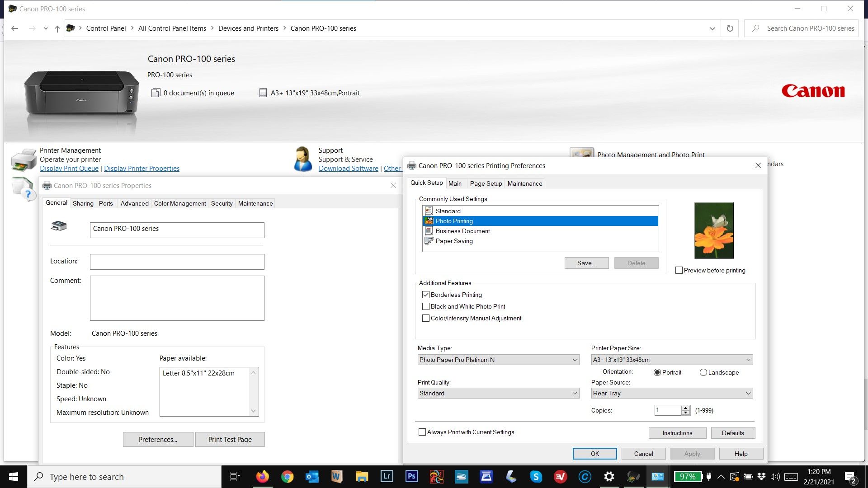
Task: Click the Print Test Page button
Action: (x=230, y=439)
